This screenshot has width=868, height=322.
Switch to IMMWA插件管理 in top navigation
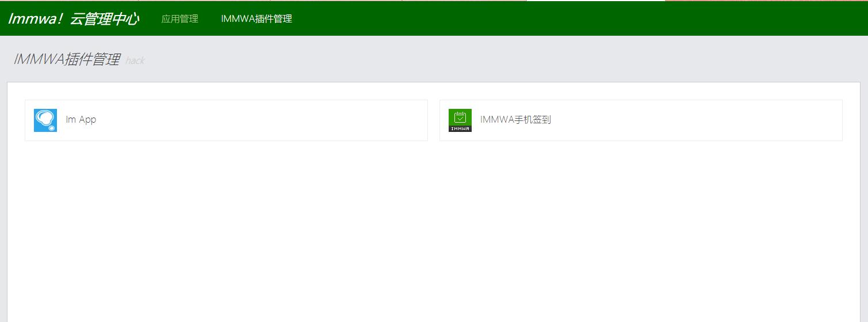[257, 18]
